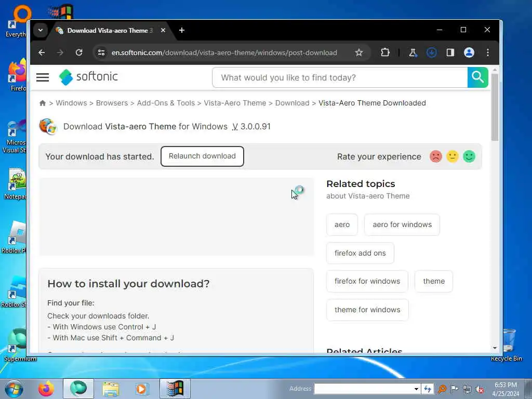Click the Relaunch download button
Screen dimensions: 532x399
[202, 156]
